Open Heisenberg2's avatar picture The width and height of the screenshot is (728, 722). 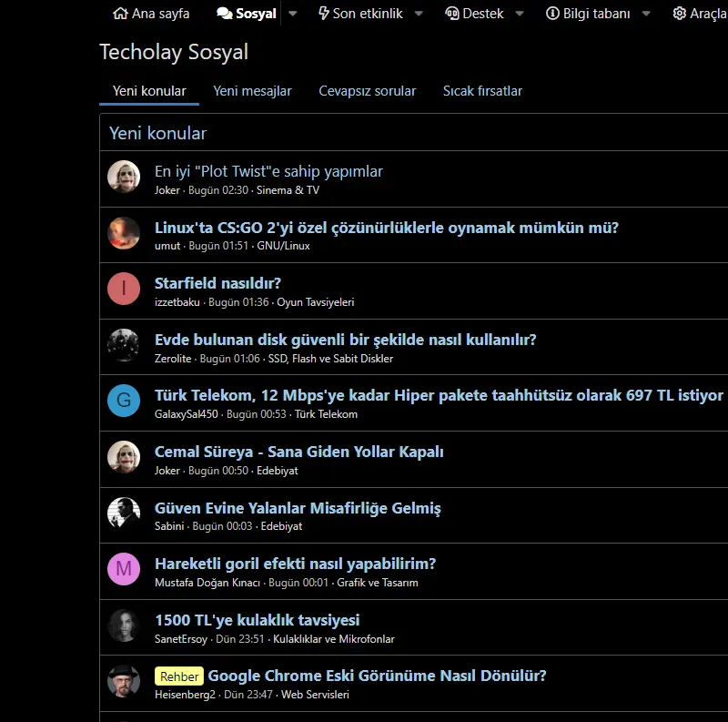[124, 681]
